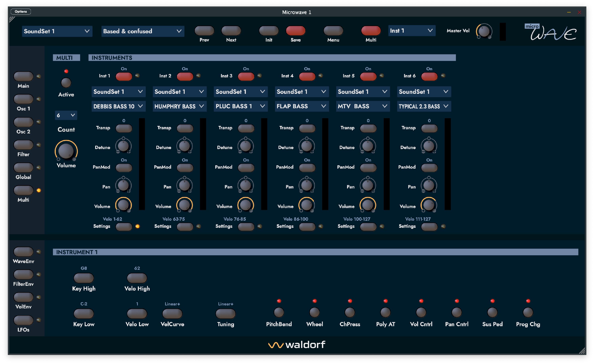Open Inst 1 Settings (Velo 1-62)
Screen dimensions: 594x364
124,227
